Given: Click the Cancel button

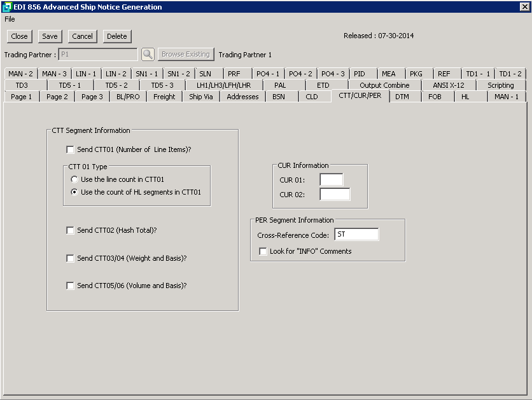Looking at the screenshot, I should click(82, 37).
